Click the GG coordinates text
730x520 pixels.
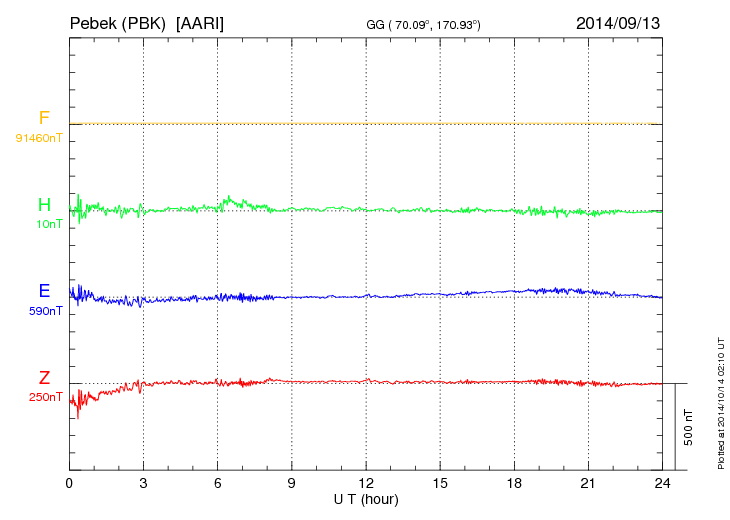pyautogui.click(x=424, y=24)
